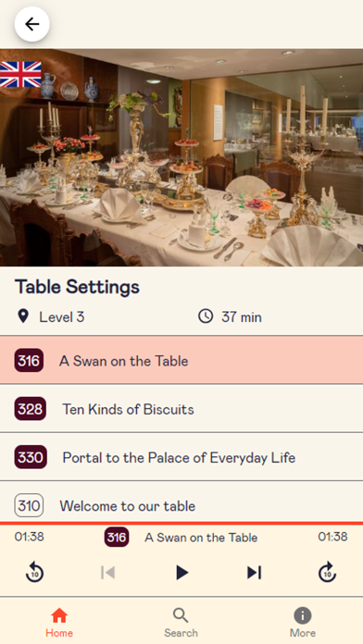Viewport: 363px width, 644px height.
Task: Skip forward 10 seconds
Action: click(327, 572)
